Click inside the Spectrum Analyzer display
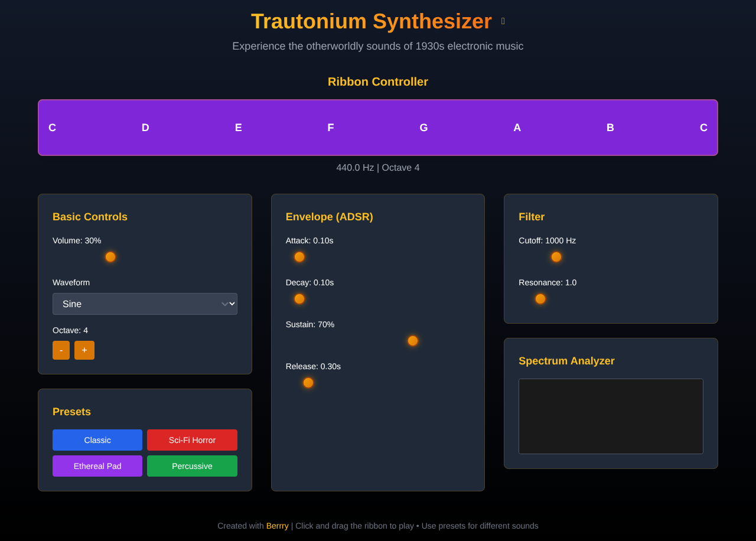The image size is (756, 541). click(x=611, y=416)
